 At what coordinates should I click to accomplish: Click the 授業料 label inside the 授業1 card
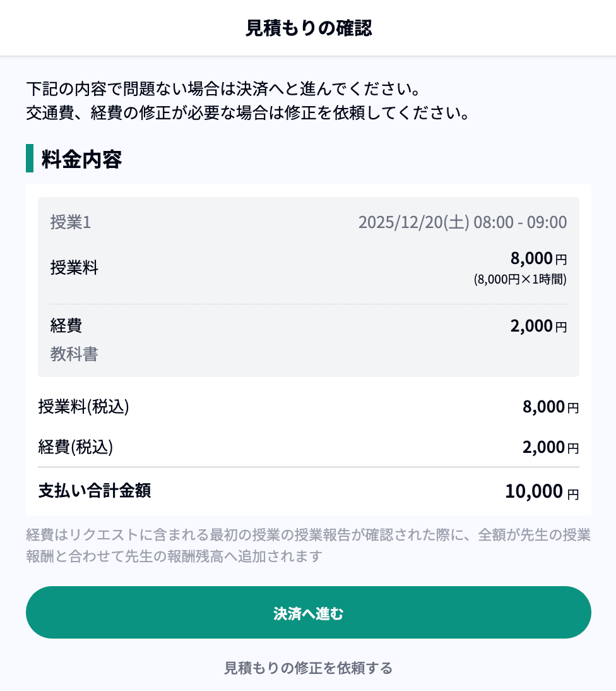click(74, 268)
